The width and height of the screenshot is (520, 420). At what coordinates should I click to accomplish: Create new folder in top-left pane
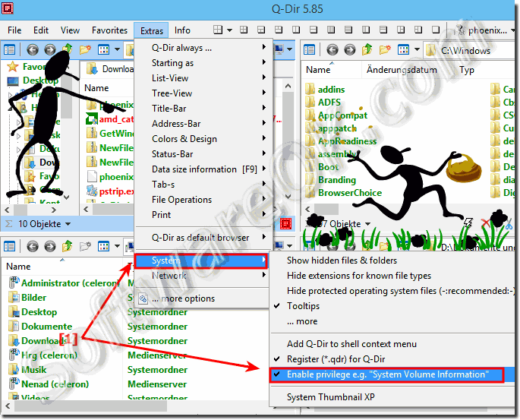[x=85, y=50]
